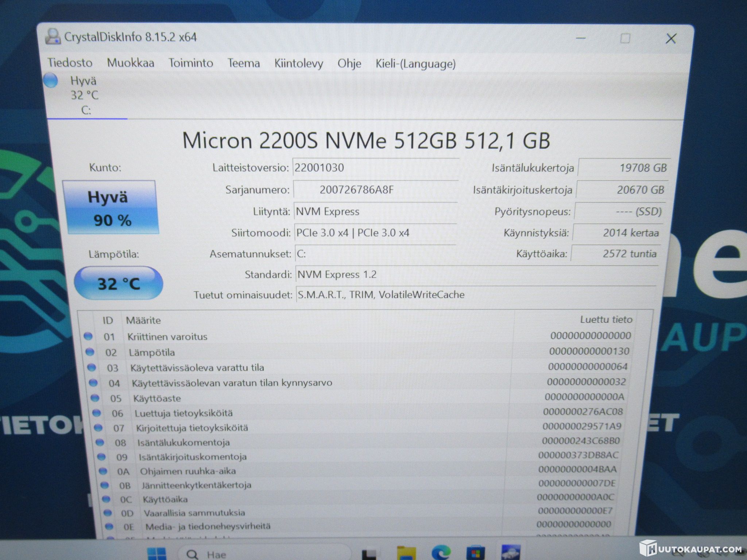
Task: Open the Teema menu
Action: pyautogui.click(x=243, y=63)
